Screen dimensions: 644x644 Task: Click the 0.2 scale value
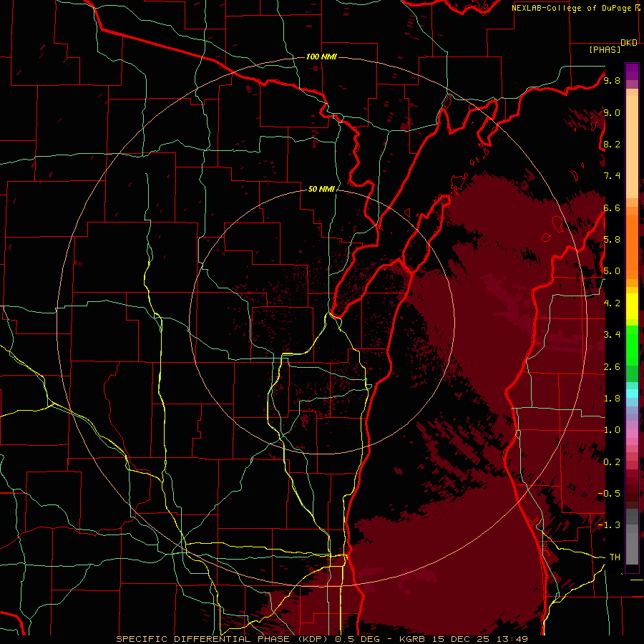[x=612, y=462]
